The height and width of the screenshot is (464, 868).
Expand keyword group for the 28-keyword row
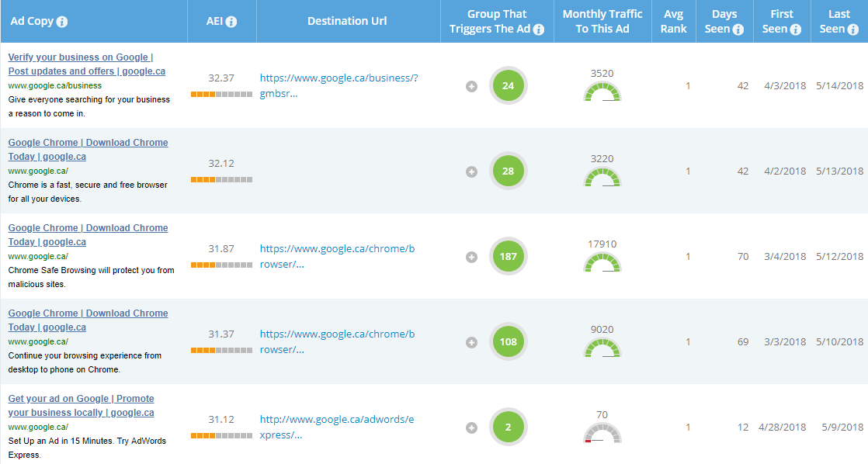point(471,171)
